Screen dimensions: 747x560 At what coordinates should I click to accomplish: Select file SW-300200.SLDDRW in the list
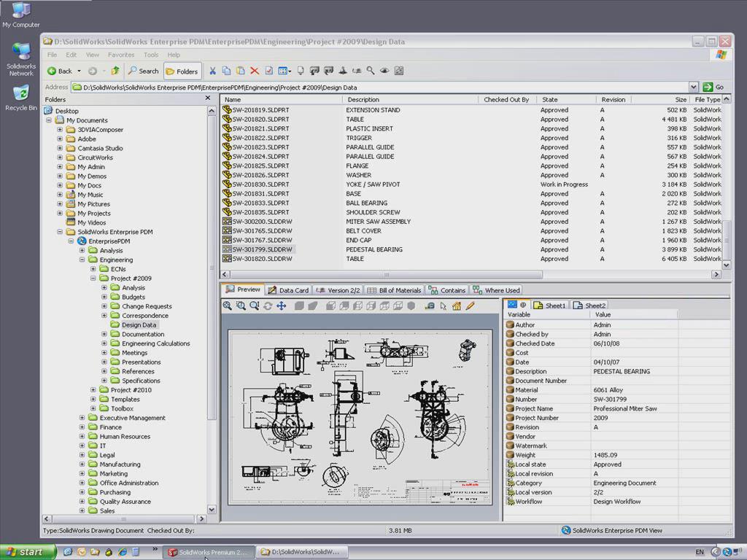click(x=258, y=222)
